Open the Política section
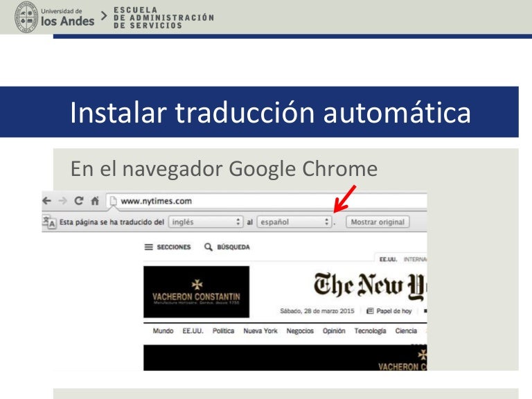Screen dimensions: 532x399 [223, 331]
